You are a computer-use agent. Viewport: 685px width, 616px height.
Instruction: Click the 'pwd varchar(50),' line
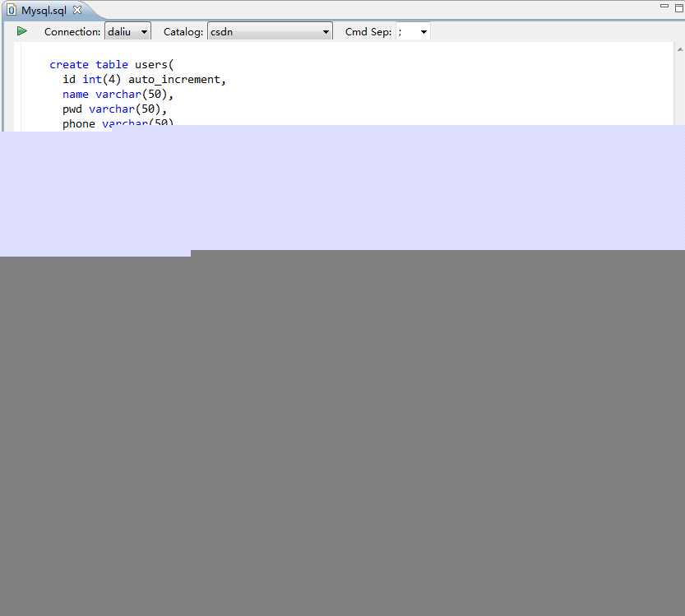click(x=115, y=109)
